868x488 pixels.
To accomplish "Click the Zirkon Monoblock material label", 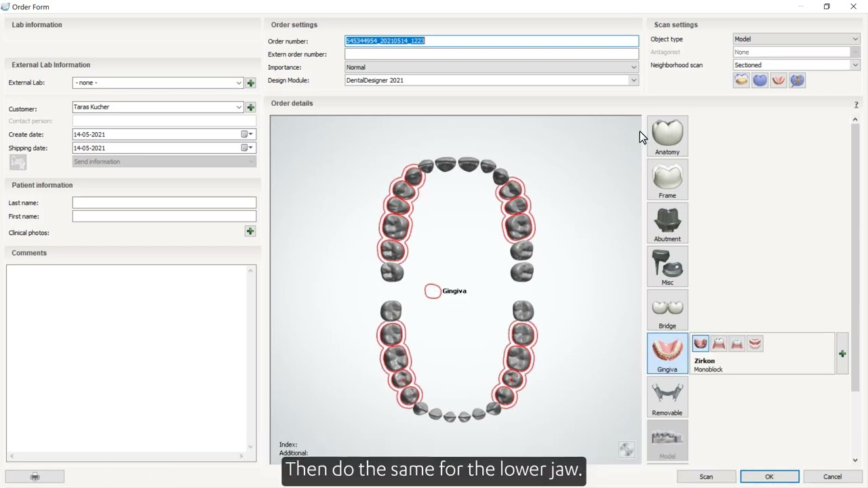I will click(709, 365).
